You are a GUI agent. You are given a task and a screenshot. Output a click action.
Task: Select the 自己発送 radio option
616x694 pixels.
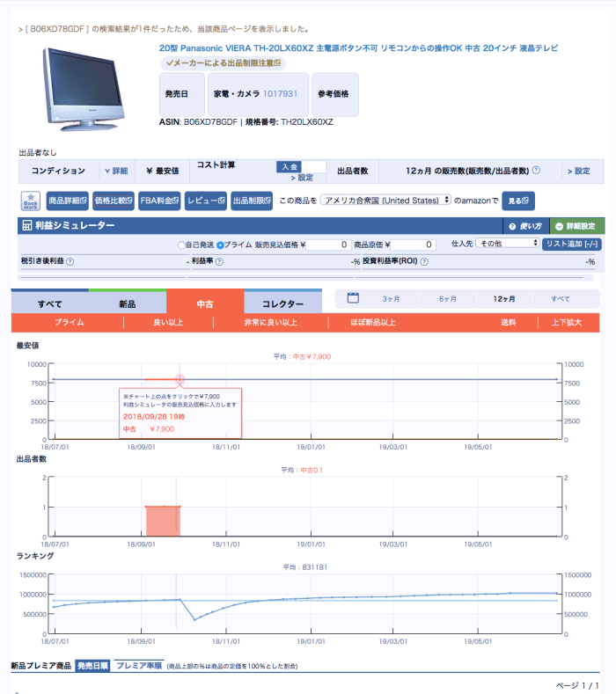tap(181, 245)
